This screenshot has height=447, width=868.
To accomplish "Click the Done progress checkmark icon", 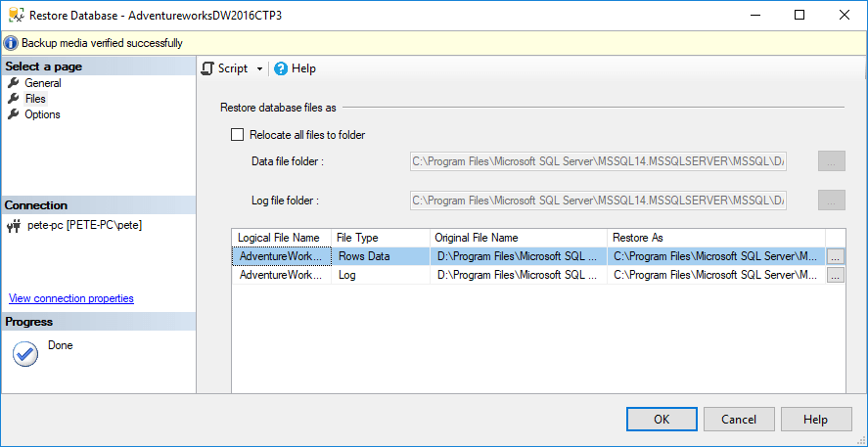I will (x=24, y=353).
